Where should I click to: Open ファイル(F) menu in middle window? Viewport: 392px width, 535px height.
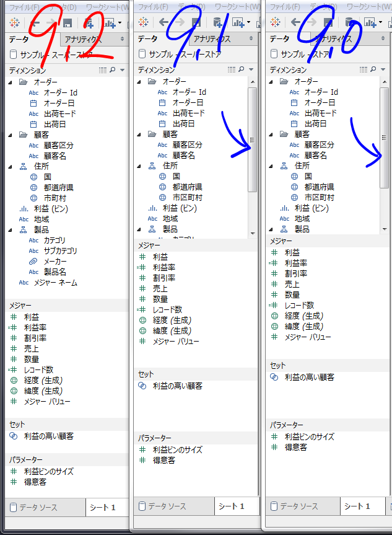pos(153,6)
